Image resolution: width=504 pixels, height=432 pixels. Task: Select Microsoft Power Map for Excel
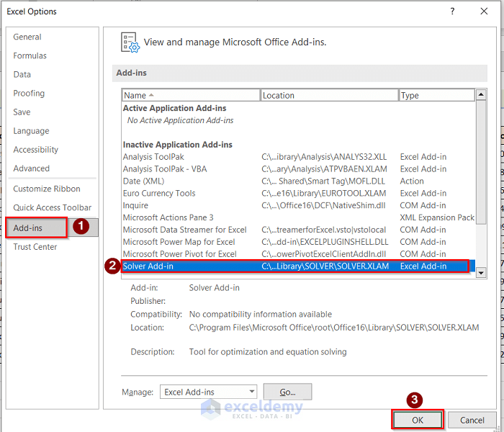298,242
